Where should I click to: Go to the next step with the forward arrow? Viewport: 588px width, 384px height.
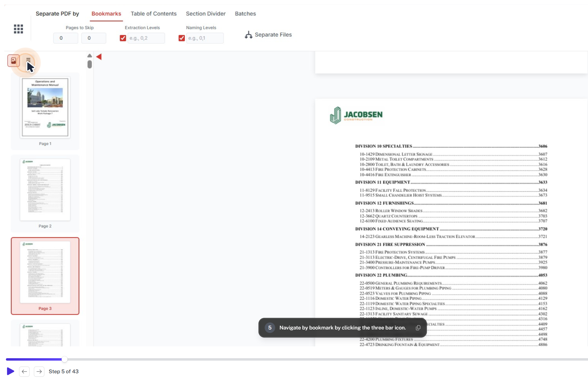(x=39, y=371)
